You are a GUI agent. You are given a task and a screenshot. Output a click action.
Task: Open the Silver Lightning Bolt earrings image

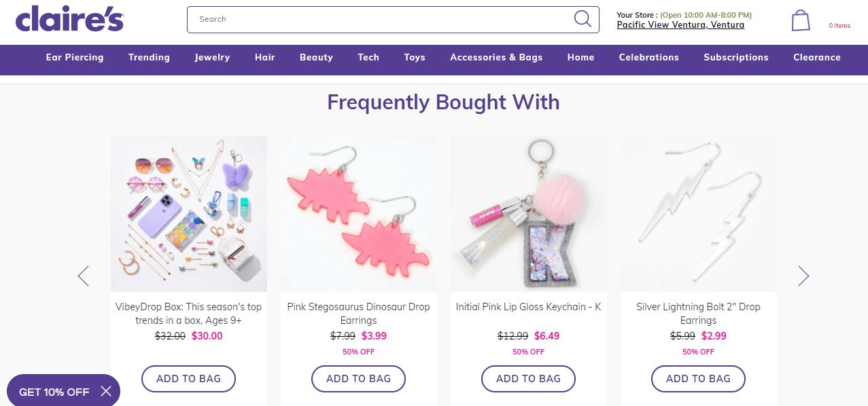click(698, 214)
